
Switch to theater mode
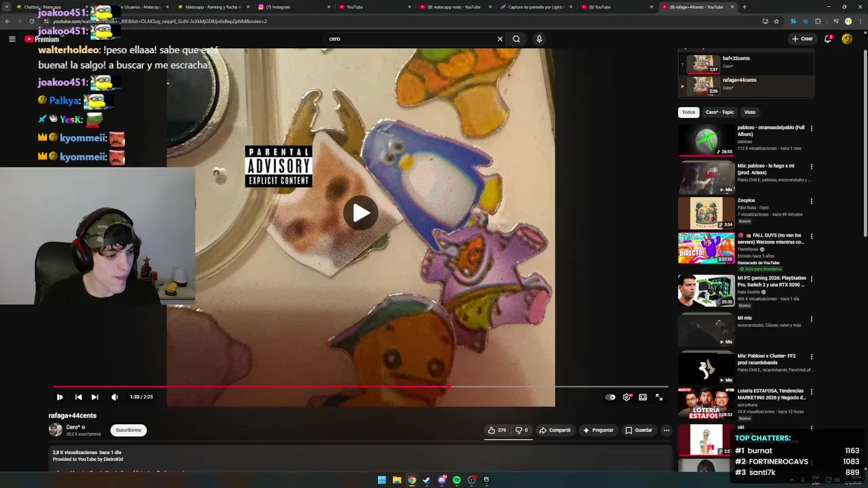(643, 397)
